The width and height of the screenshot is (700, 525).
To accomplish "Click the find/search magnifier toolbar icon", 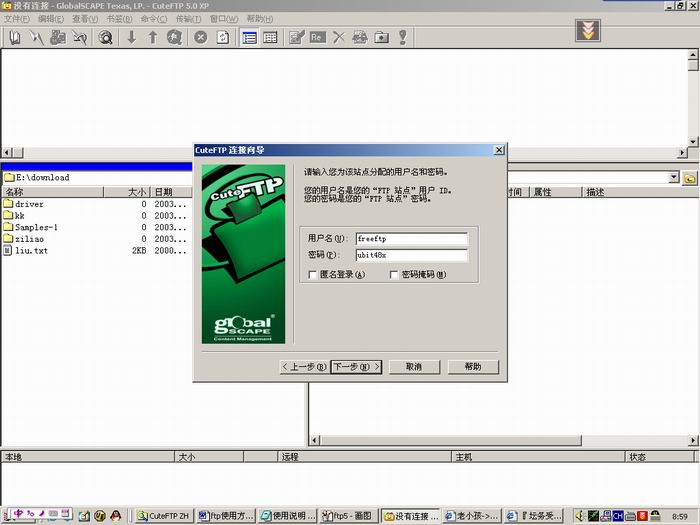I will click(x=106, y=38).
